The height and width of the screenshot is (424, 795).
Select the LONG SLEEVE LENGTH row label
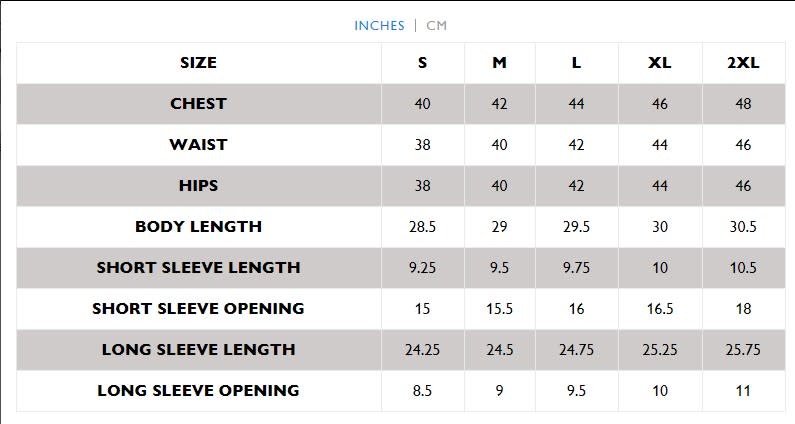pyautogui.click(x=198, y=350)
